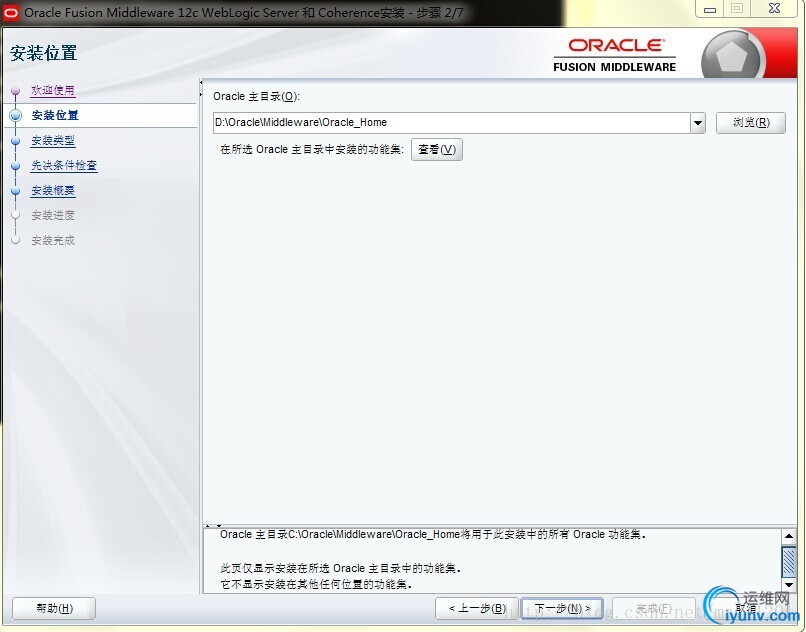Minimize the installer window
The width and height of the screenshot is (806, 632).
[710, 9]
